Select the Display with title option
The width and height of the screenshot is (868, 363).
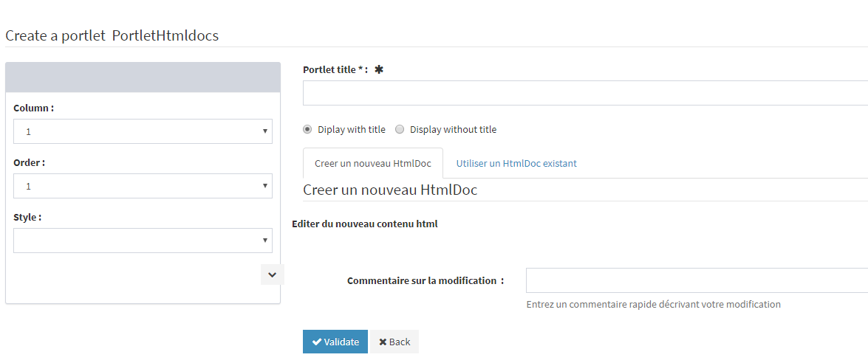(x=307, y=129)
